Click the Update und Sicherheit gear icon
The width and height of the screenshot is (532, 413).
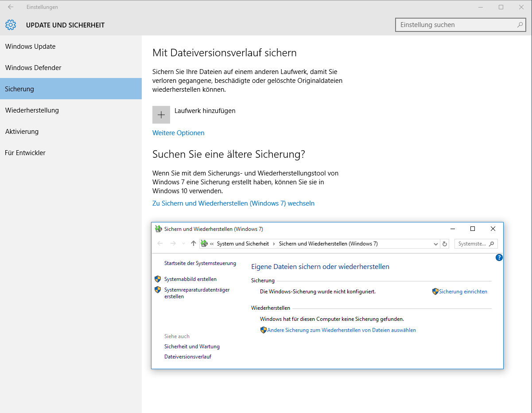click(11, 25)
